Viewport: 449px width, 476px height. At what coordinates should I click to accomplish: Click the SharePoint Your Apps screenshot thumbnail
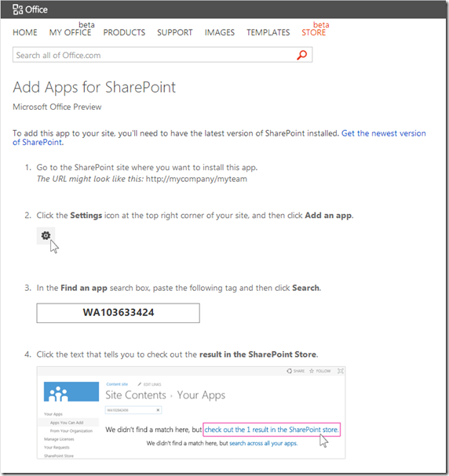point(191,412)
